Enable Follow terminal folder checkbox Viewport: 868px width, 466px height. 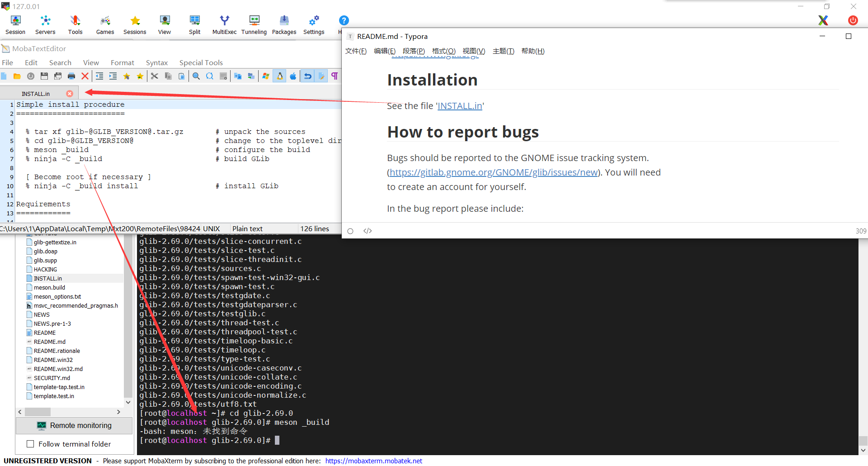pos(30,444)
